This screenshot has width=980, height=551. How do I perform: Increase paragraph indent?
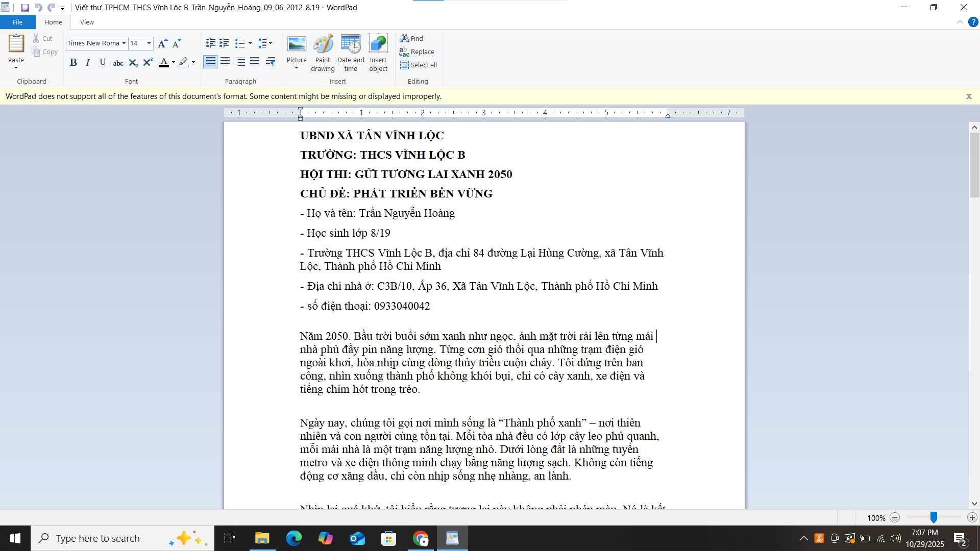(224, 43)
